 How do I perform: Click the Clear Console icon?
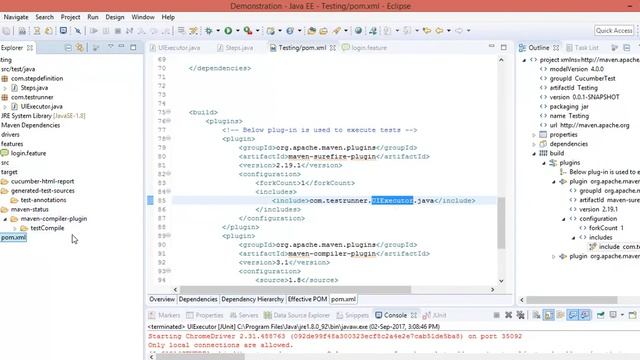(x=536, y=315)
